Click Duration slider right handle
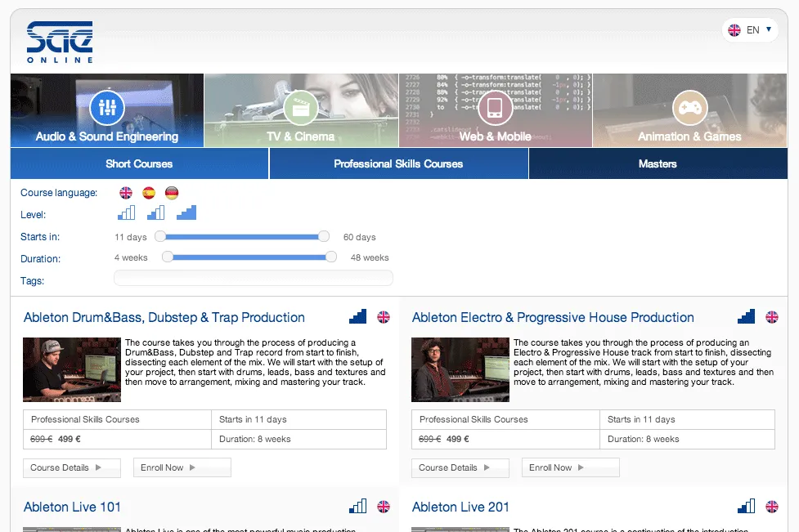This screenshot has width=799, height=532. click(331, 257)
